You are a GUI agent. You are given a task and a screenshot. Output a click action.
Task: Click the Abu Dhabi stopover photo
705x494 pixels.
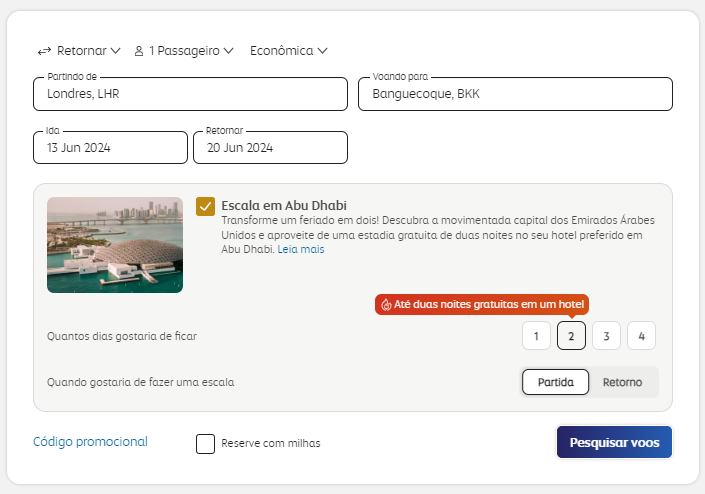click(x=115, y=245)
